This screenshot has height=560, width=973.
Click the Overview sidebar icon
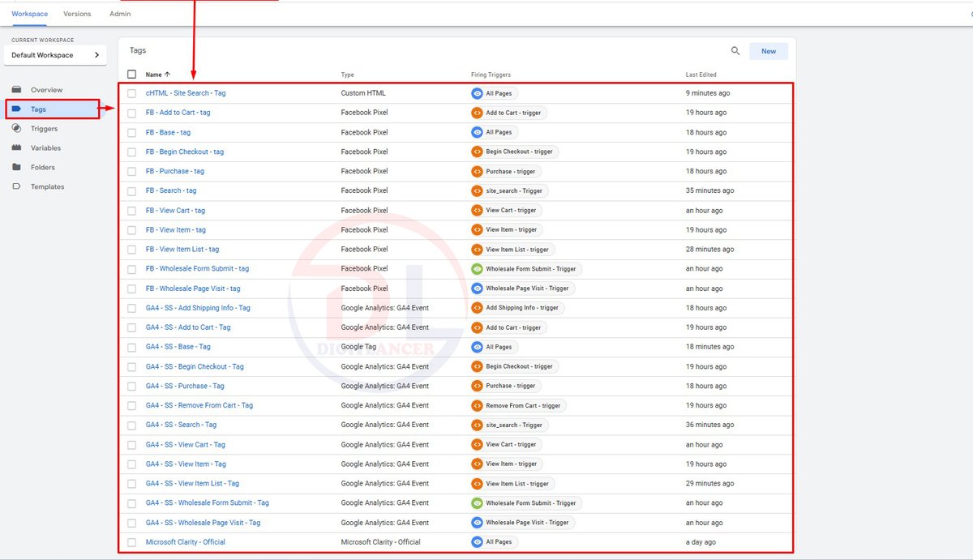(x=16, y=90)
